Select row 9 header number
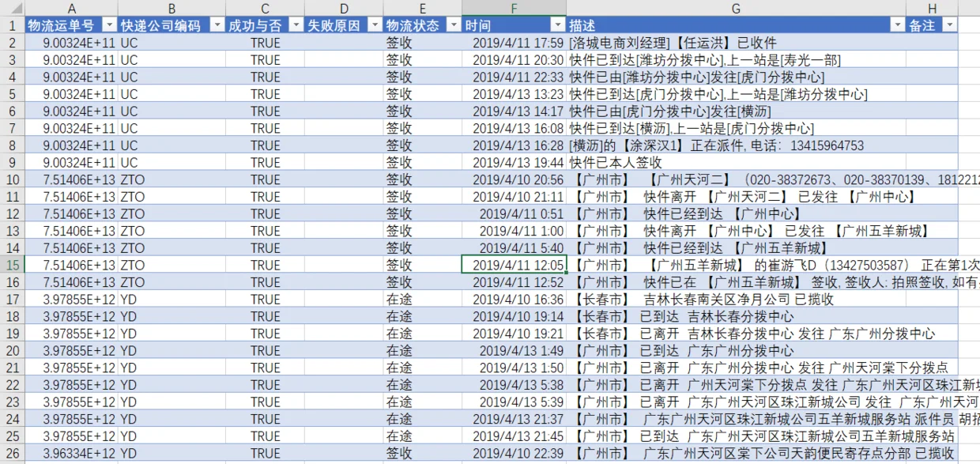Image resolution: width=980 pixels, height=464 pixels. (x=12, y=162)
